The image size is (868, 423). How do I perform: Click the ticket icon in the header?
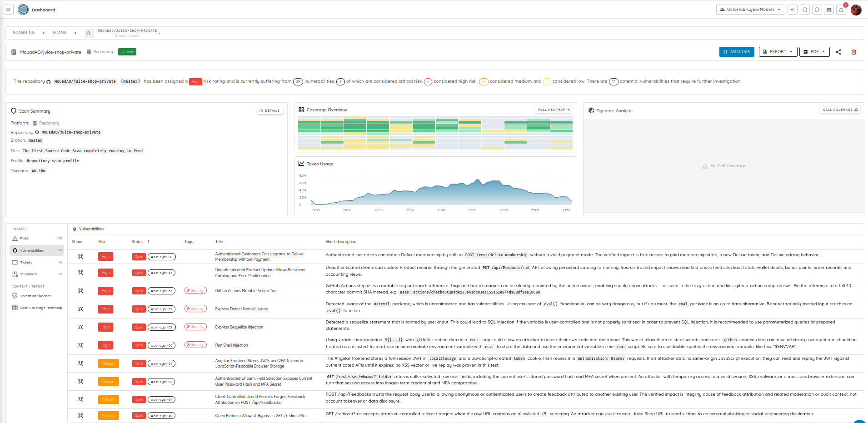829,10
